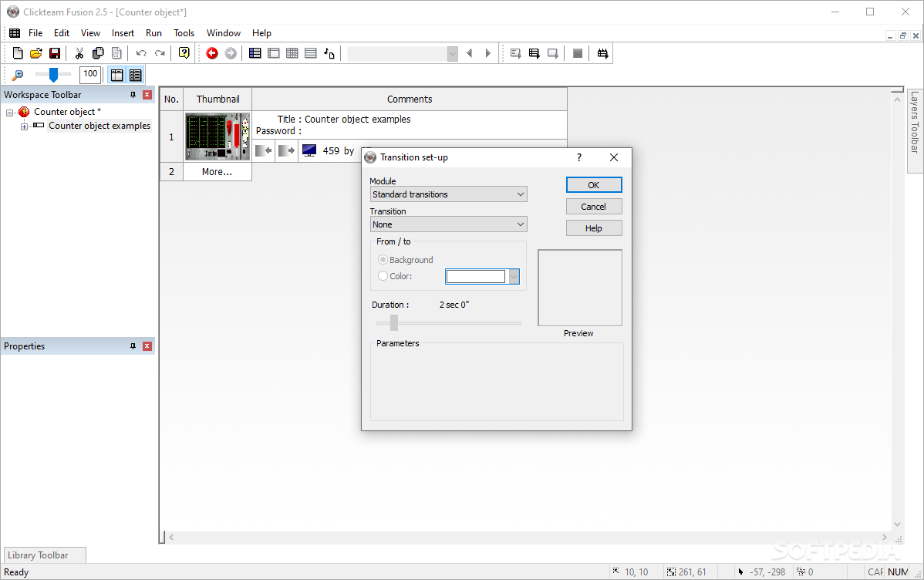Open the Help menu
The height and width of the screenshot is (580, 924).
(261, 33)
